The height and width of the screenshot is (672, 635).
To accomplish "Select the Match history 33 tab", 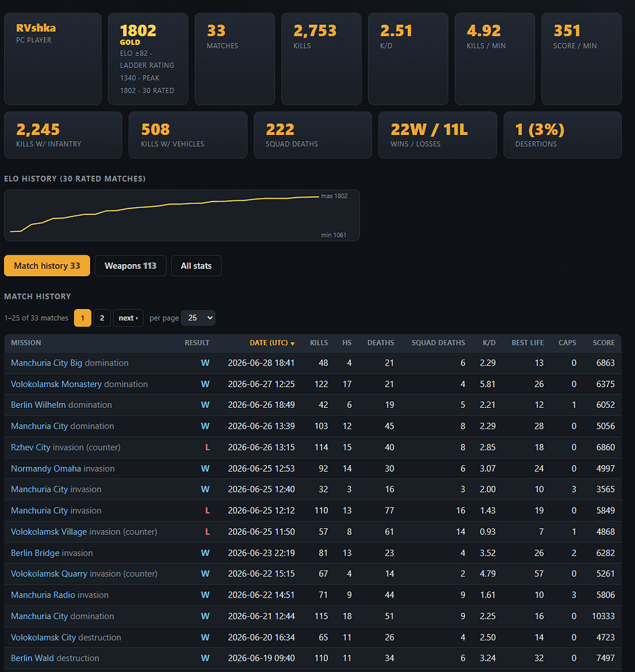I will coord(47,265).
